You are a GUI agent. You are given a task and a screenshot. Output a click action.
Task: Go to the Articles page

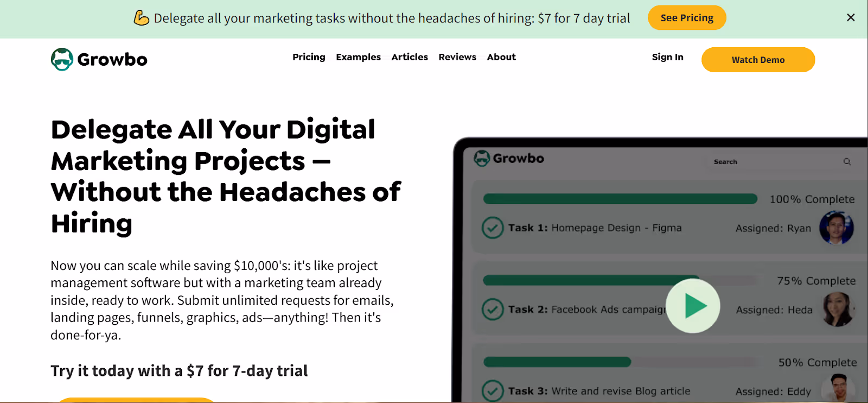[410, 57]
